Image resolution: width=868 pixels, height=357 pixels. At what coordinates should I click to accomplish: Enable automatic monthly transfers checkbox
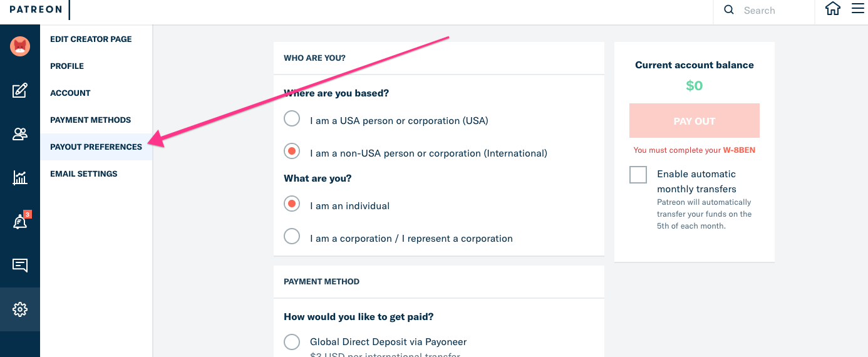tap(638, 175)
